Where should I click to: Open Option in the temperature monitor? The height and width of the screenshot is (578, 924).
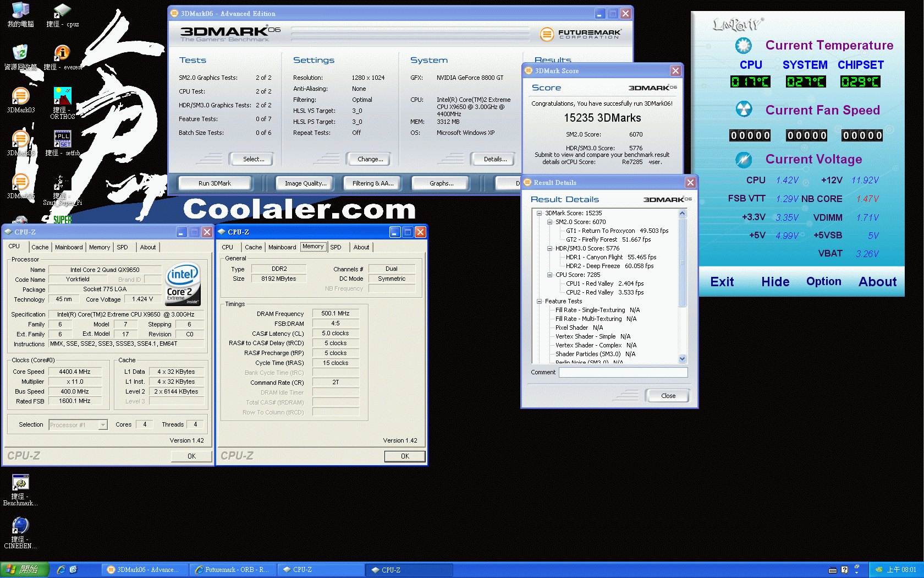tap(823, 281)
